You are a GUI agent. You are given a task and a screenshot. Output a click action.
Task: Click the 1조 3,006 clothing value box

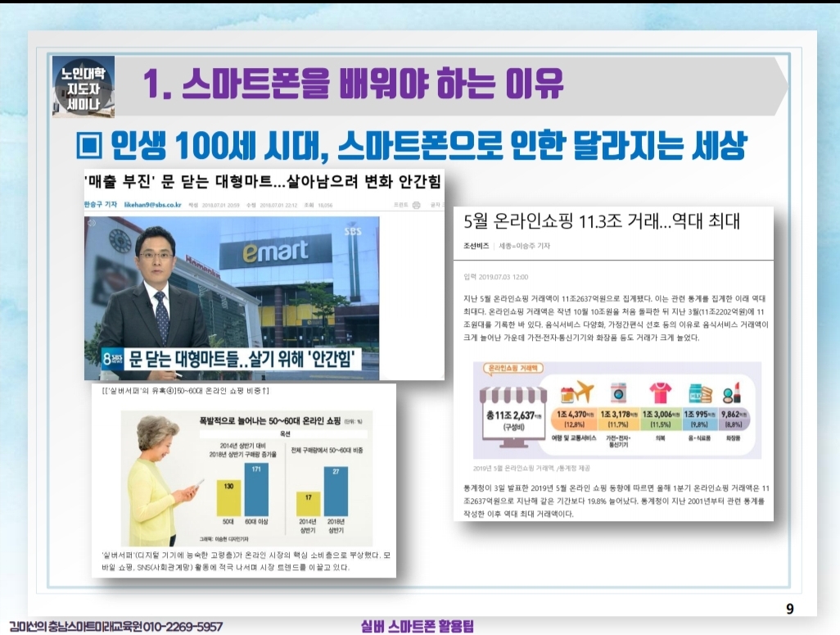tap(661, 419)
